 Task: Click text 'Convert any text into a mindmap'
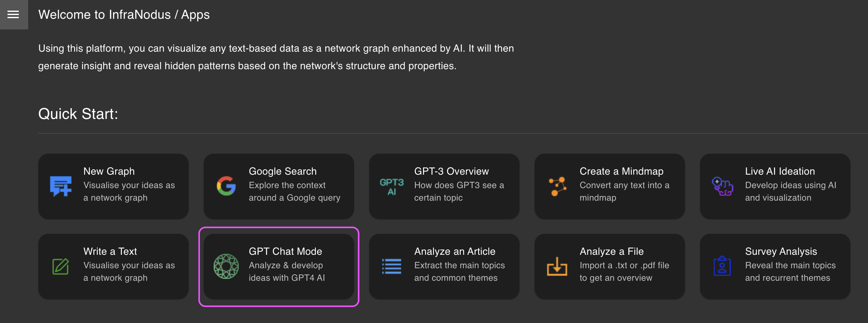point(625,192)
